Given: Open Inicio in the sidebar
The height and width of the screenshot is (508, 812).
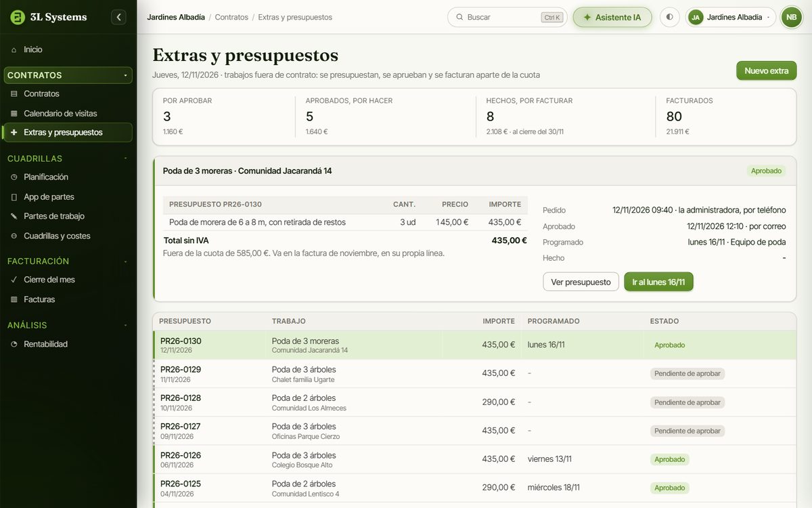Looking at the screenshot, I should coord(68,49).
